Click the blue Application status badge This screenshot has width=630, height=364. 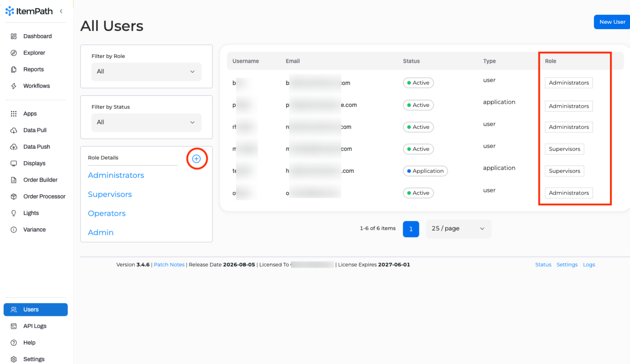coord(425,171)
